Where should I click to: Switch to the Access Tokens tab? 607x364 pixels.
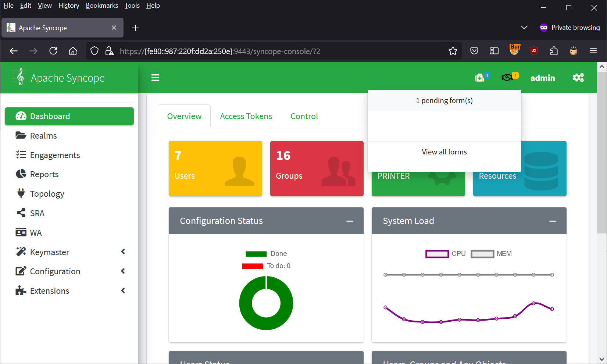click(x=246, y=116)
